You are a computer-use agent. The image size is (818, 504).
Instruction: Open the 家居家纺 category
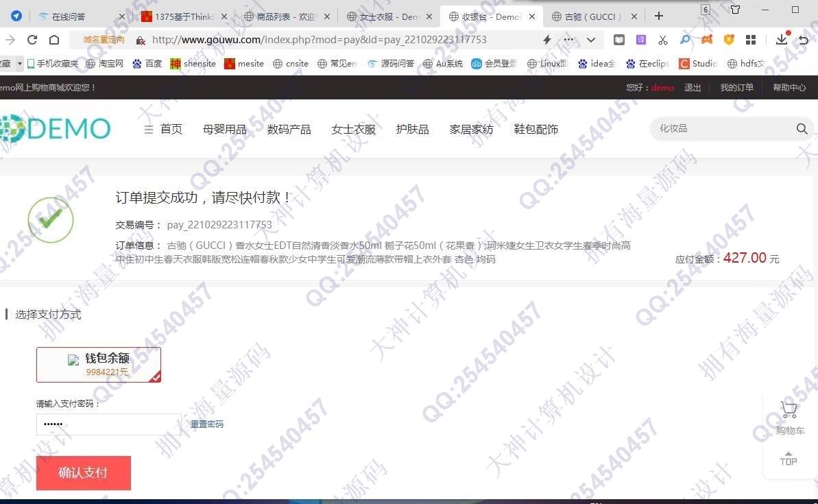[x=471, y=130]
